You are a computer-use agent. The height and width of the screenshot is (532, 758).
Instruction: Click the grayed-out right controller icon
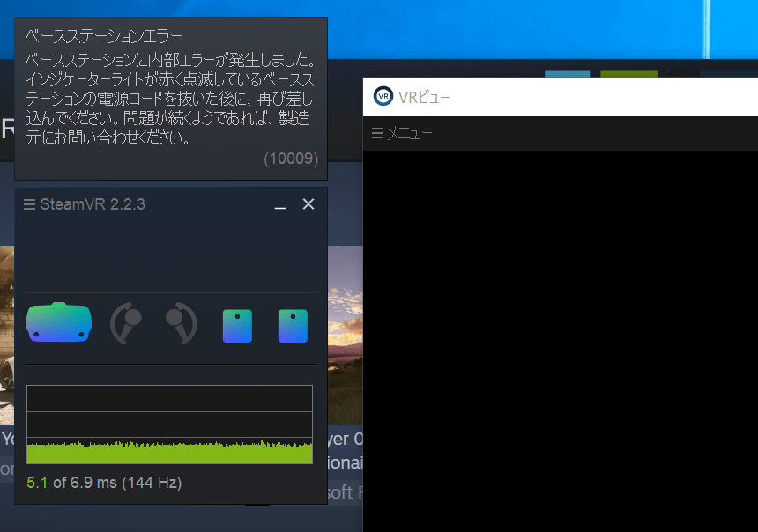tap(179, 321)
